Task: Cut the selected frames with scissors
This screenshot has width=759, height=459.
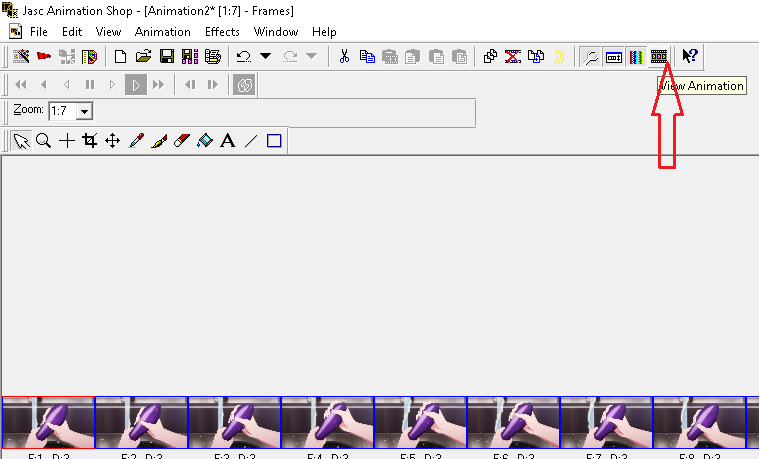Action: pyautogui.click(x=344, y=57)
